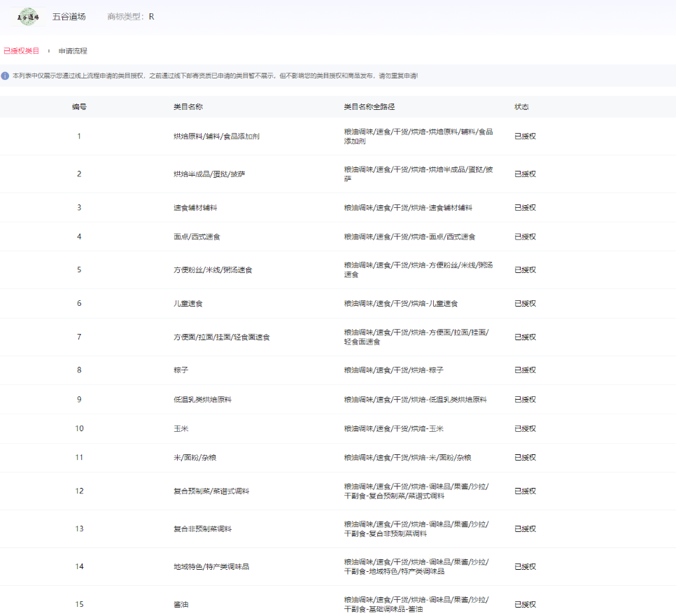
Task: Click the full path of 复合非预制菜调料
Action: click(416, 529)
